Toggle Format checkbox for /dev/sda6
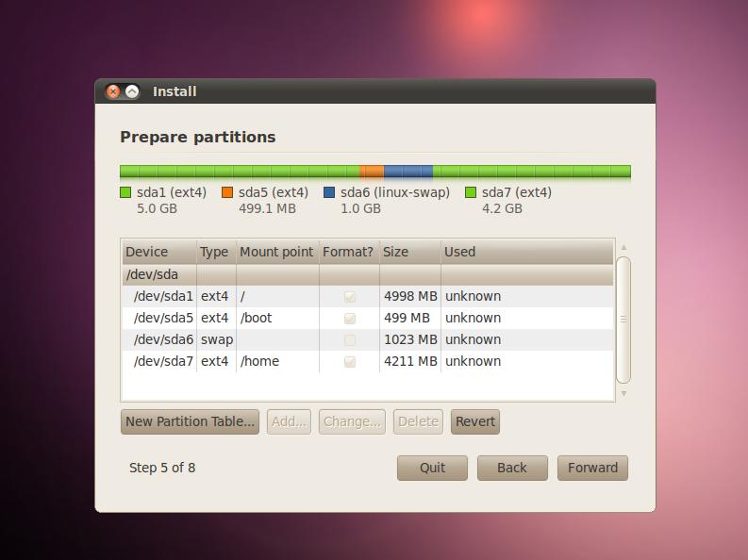Image resolution: width=748 pixels, height=560 pixels. pyautogui.click(x=350, y=339)
